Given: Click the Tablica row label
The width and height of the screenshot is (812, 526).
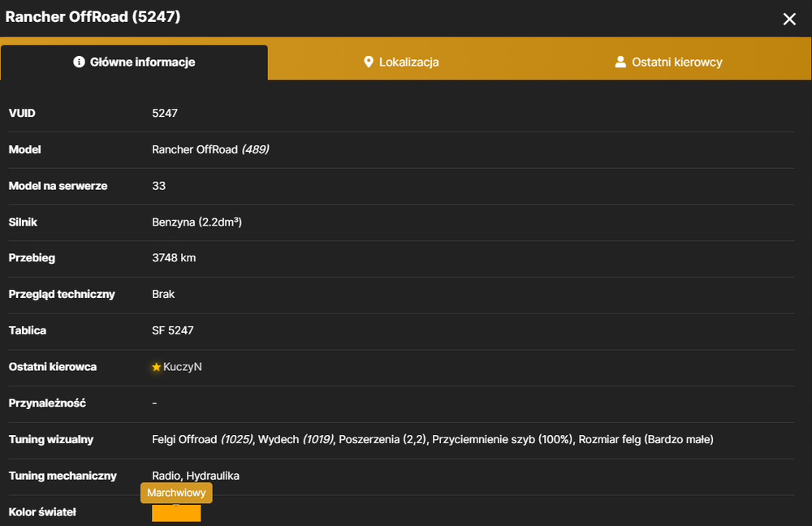Looking at the screenshot, I should click(x=28, y=330).
